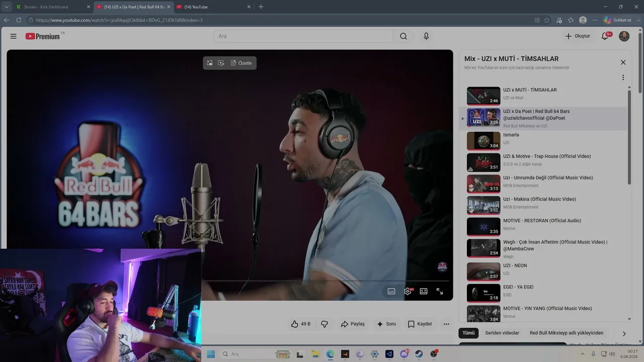Toggle theater mode in the video player
644x362 pixels.
tap(424, 291)
